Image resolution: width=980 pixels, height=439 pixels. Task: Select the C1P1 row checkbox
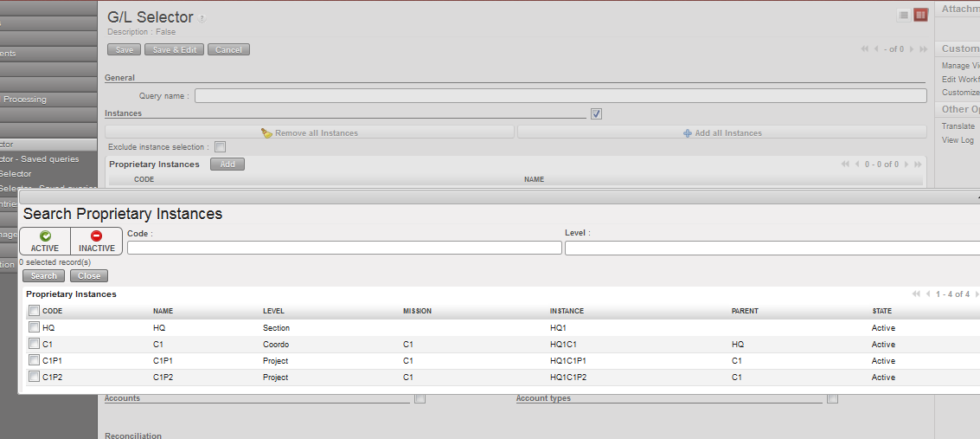[34, 360]
